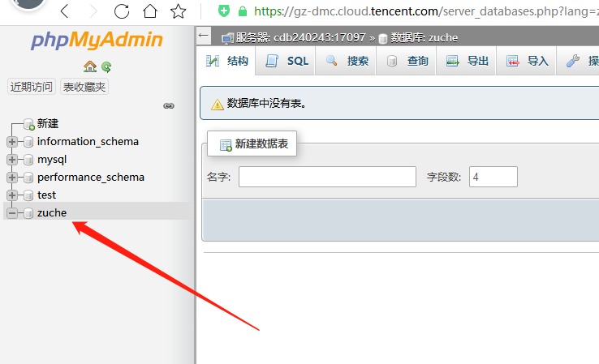Expand the performance_schema tree node
The height and width of the screenshot is (364, 599).
(x=12, y=178)
